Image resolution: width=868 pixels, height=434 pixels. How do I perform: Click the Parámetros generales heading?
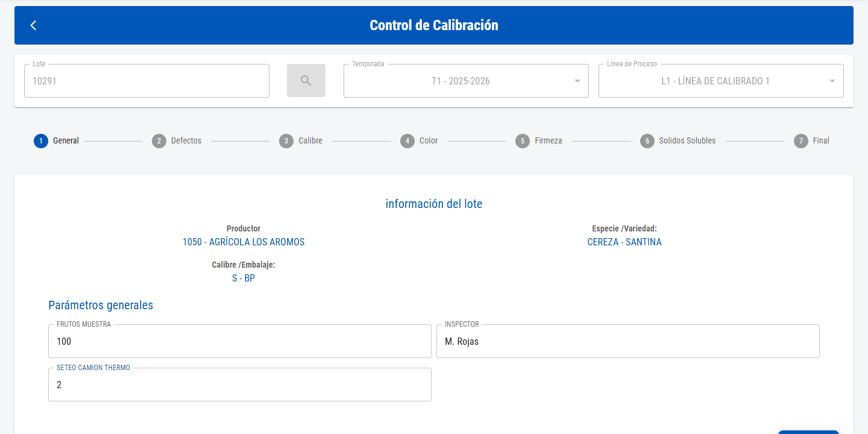[x=101, y=305]
